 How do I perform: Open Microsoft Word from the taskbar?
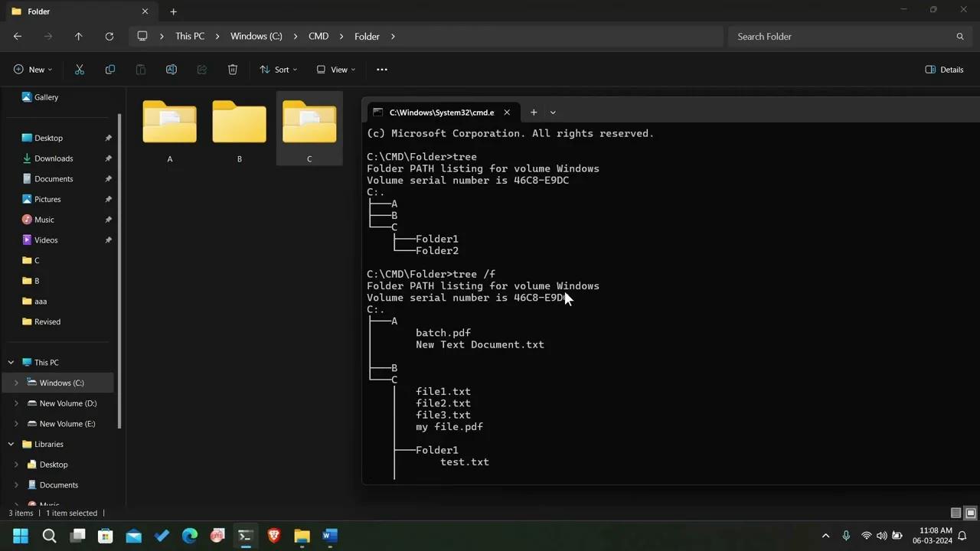(x=329, y=536)
